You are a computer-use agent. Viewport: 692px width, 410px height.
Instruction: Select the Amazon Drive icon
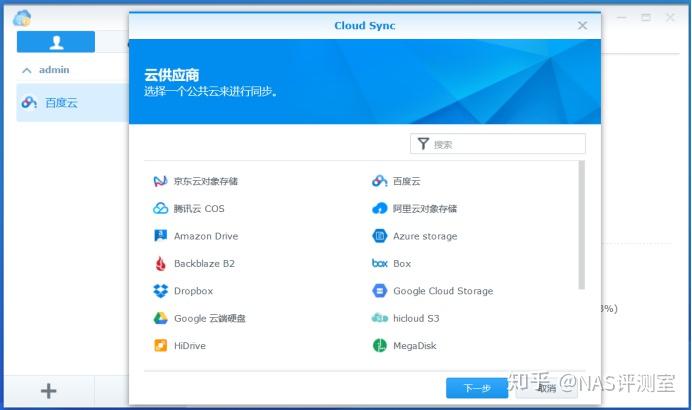click(x=160, y=236)
